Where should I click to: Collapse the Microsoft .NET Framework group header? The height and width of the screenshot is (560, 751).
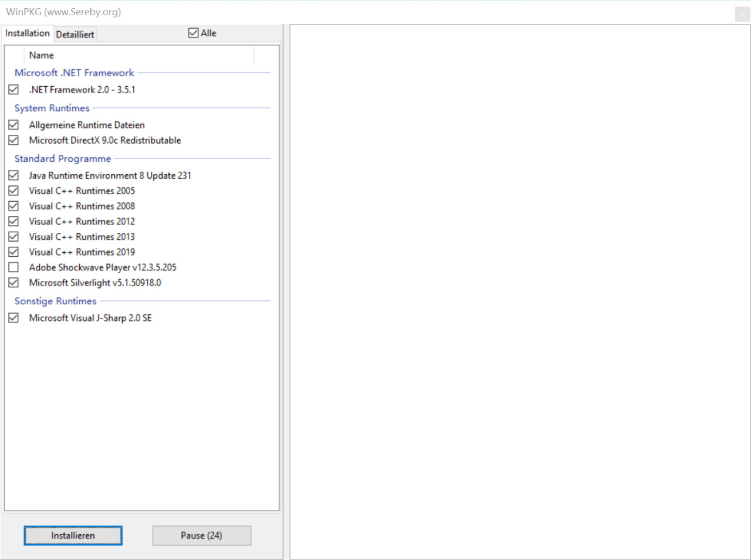75,73
